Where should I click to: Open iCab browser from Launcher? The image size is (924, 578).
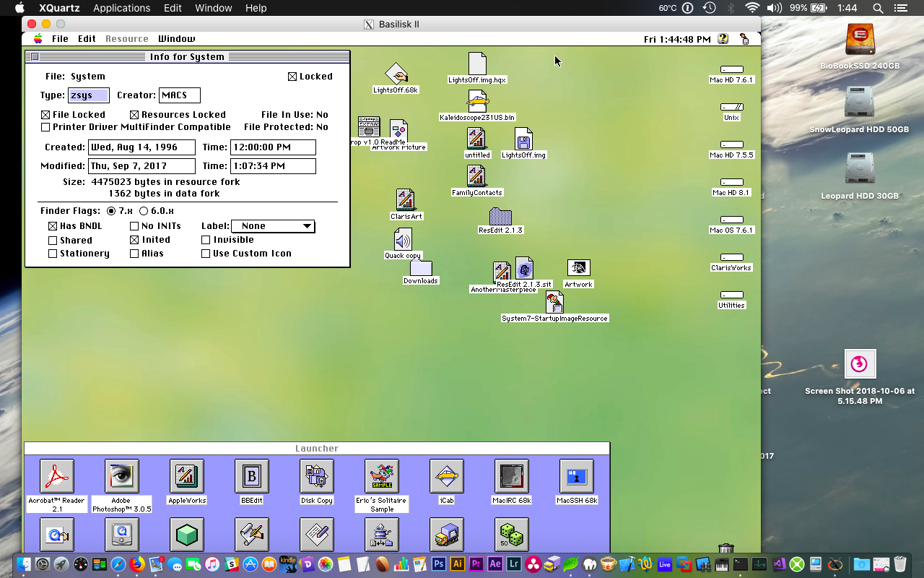(x=446, y=477)
